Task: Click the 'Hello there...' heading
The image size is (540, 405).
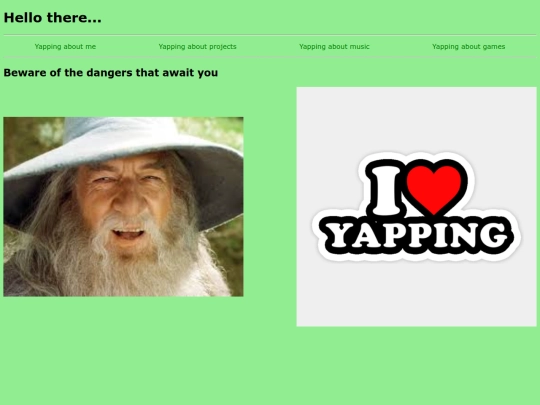Action: [52, 18]
